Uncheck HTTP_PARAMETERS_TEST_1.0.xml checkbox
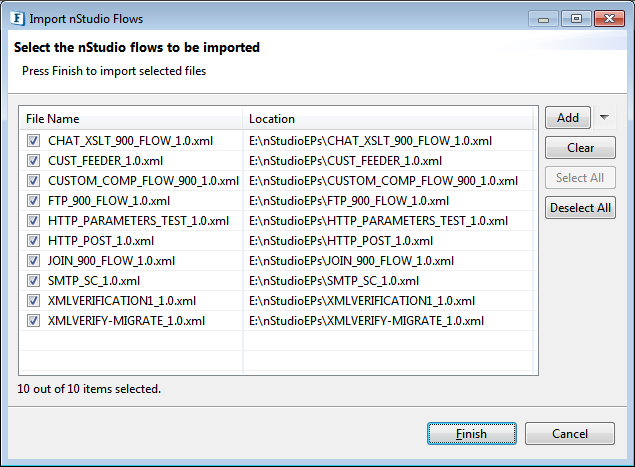 (33, 221)
